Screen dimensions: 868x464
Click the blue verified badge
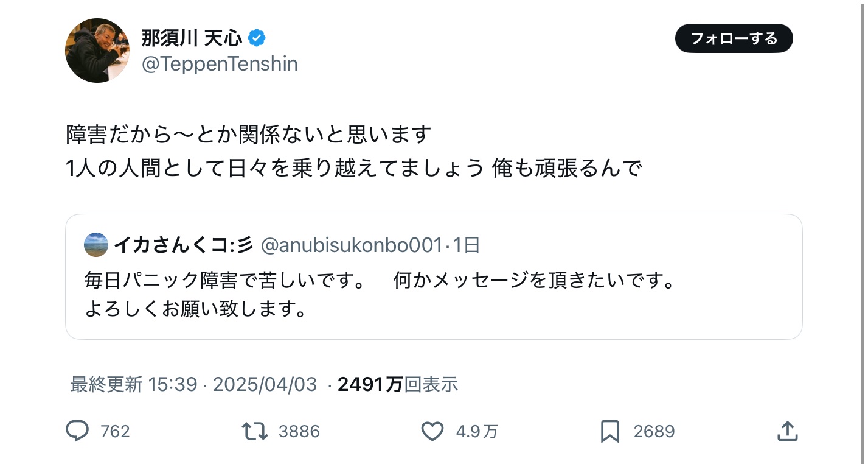click(x=258, y=38)
